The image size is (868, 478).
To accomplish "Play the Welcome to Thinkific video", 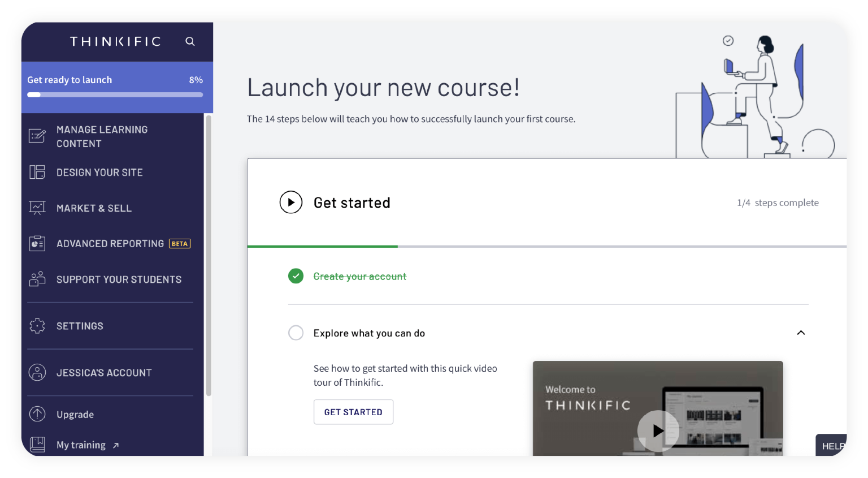I will point(658,430).
